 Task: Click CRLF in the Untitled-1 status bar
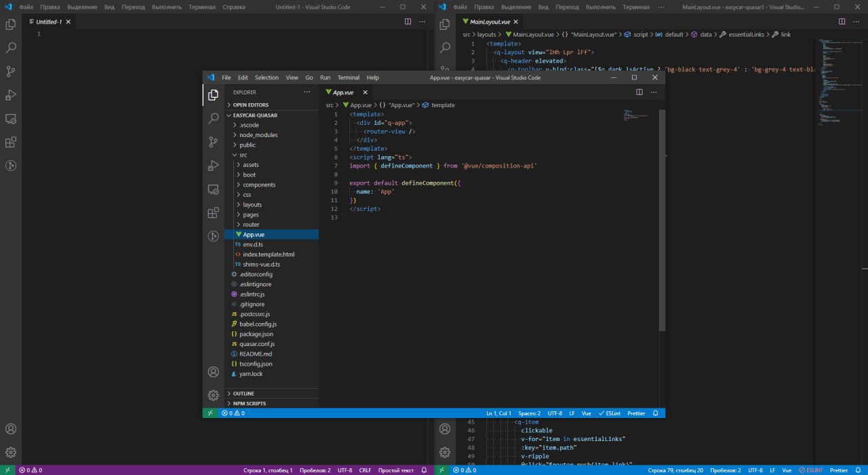(x=365, y=470)
